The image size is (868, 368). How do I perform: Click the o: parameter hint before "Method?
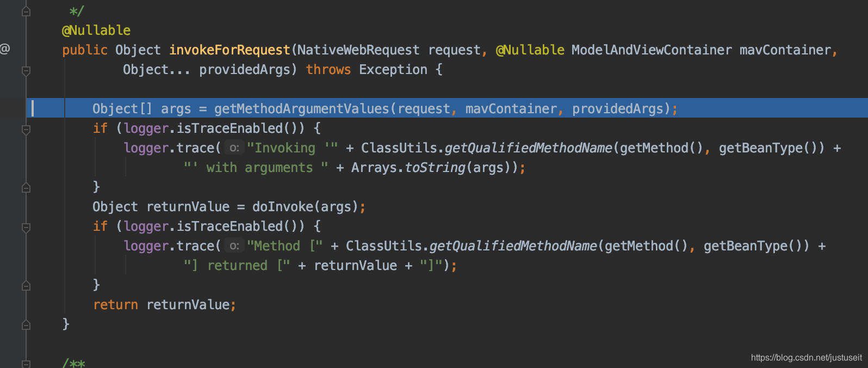point(234,246)
